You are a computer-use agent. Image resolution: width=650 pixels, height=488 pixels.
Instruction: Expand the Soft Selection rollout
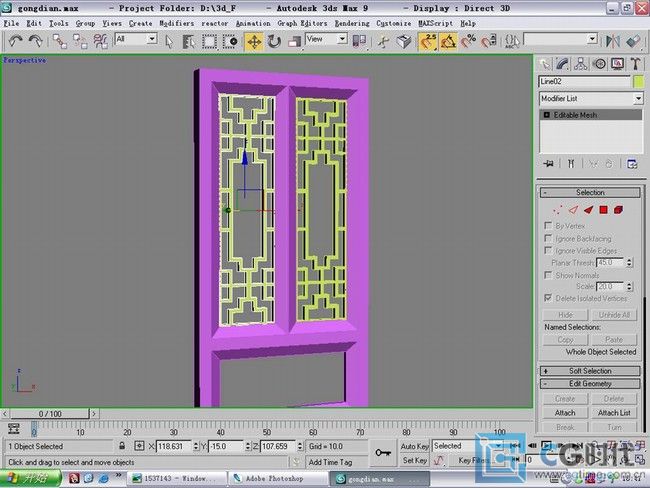tap(590, 371)
